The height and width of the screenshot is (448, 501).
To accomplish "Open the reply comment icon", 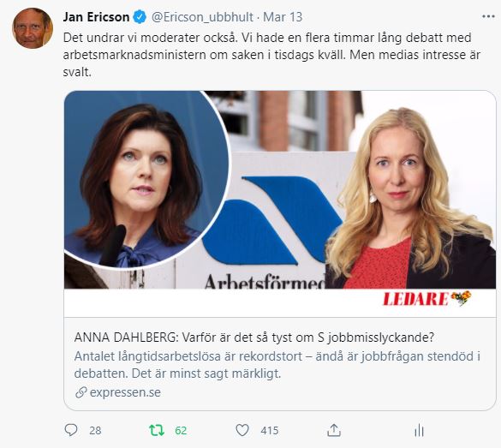I will click(71, 430).
